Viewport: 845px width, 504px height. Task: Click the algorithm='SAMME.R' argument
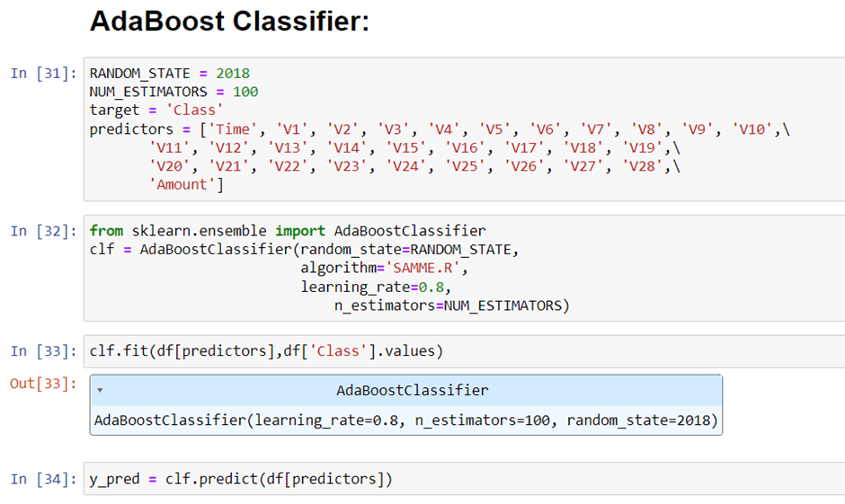pyautogui.click(x=384, y=268)
